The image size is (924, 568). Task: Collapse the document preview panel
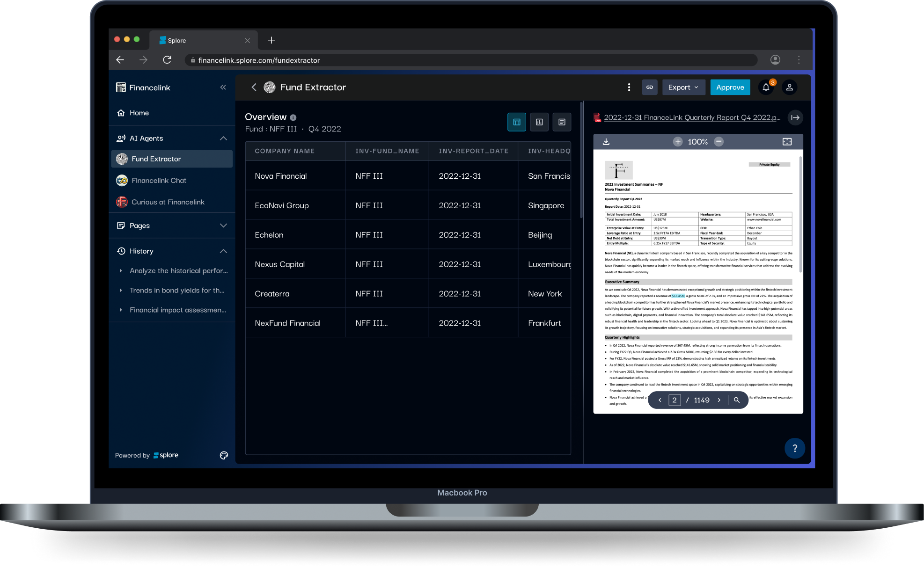tap(795, 117)
